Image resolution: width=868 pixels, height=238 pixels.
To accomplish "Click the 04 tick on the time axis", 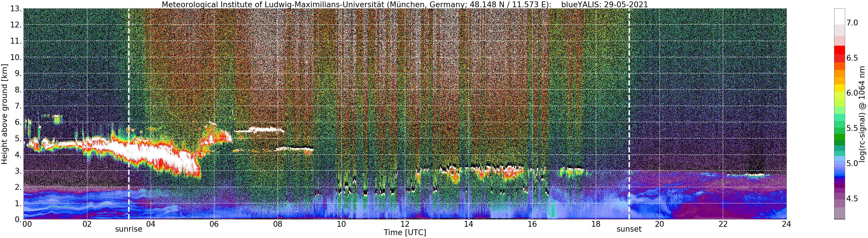I will 151,224.
